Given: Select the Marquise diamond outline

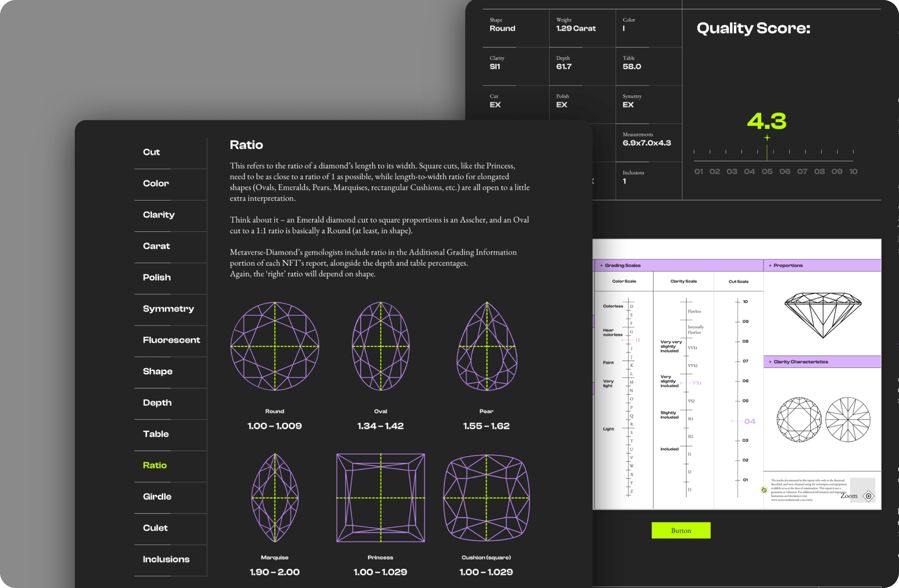Looking at the screenshot, I should point(275,498).
